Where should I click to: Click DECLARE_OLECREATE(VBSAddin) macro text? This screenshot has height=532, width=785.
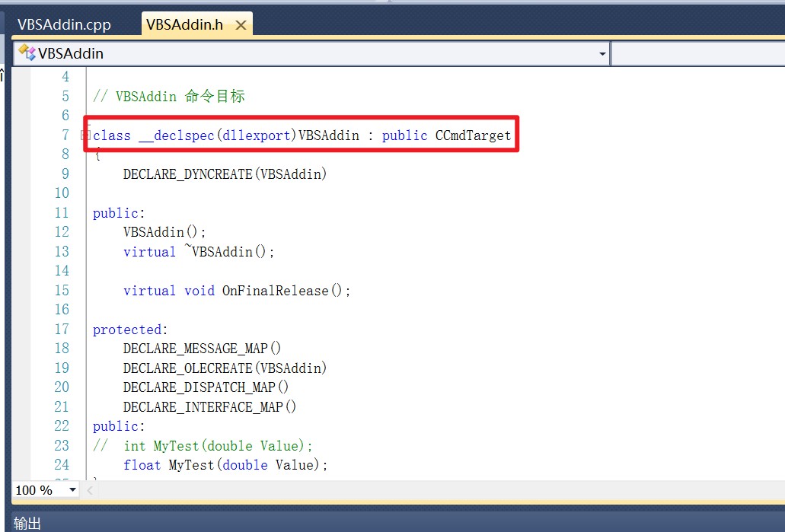point(225,368)
